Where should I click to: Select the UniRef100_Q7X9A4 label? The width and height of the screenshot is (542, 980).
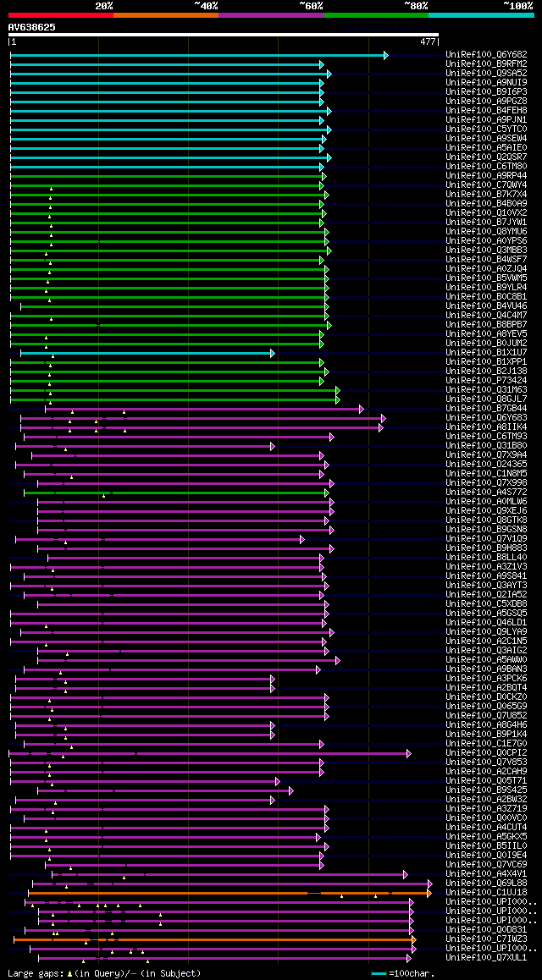(486, 455)
